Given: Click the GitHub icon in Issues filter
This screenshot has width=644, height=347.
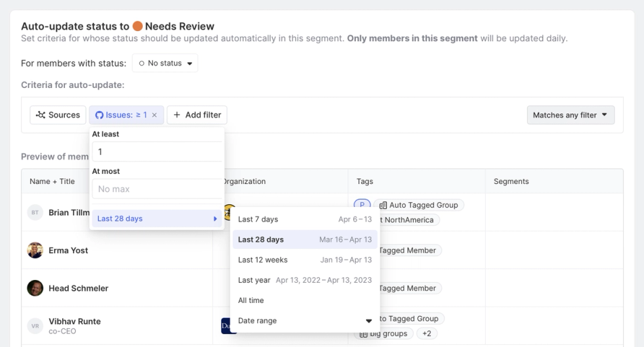Looking at the screenshot, I should click(x=99, y=115).
